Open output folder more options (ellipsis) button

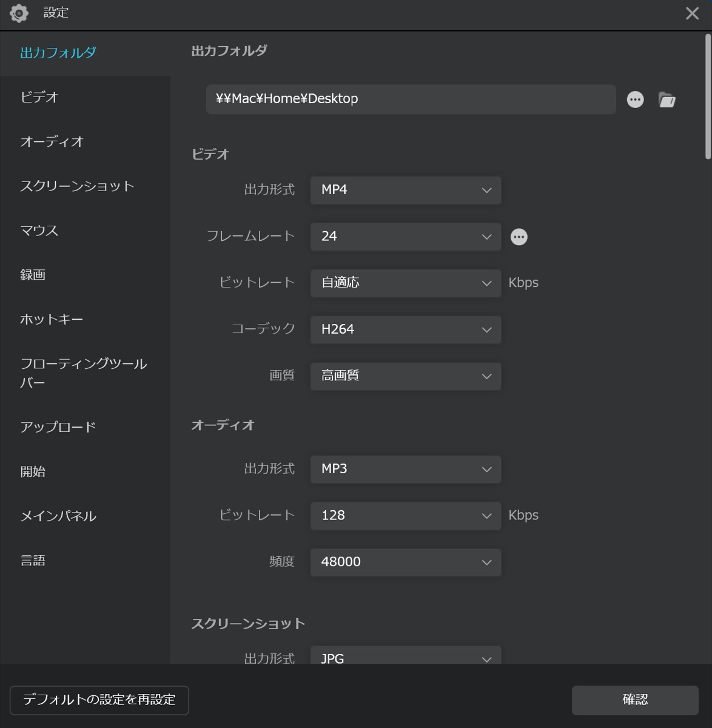[635, 99]
